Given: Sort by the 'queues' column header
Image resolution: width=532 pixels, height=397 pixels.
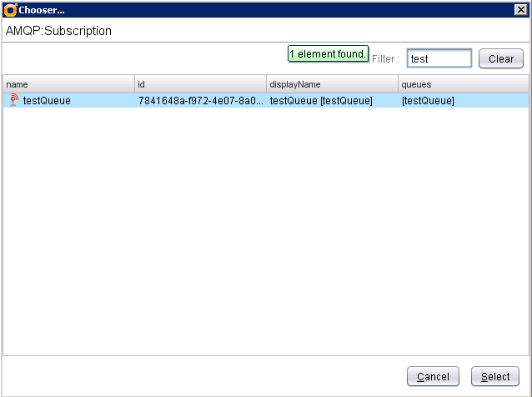Looking at the screenshot, I should [x=463, y=84].
